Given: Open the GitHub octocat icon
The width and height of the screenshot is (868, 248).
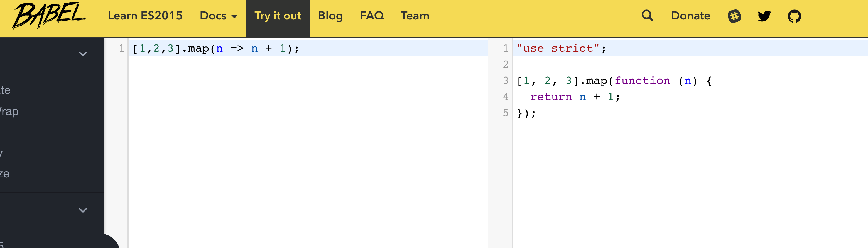Looking at the screenshot, I should (x=794, y=16).
